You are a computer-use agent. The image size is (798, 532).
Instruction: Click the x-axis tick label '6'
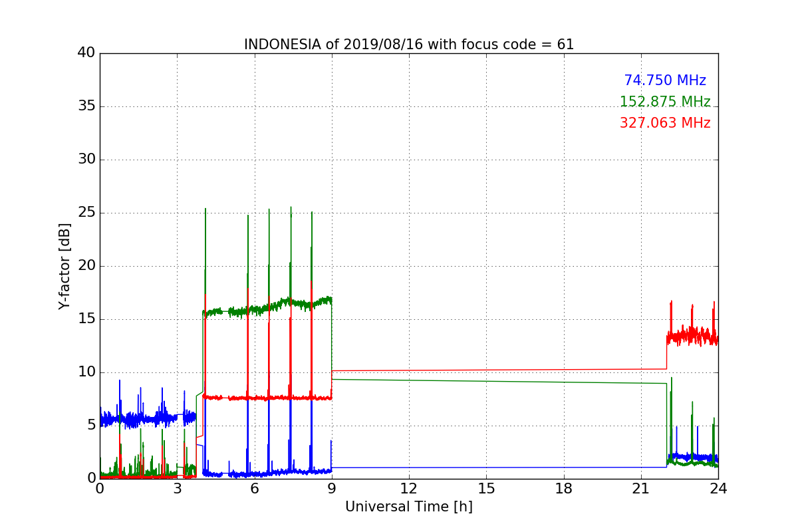click(x=255, y=489)
